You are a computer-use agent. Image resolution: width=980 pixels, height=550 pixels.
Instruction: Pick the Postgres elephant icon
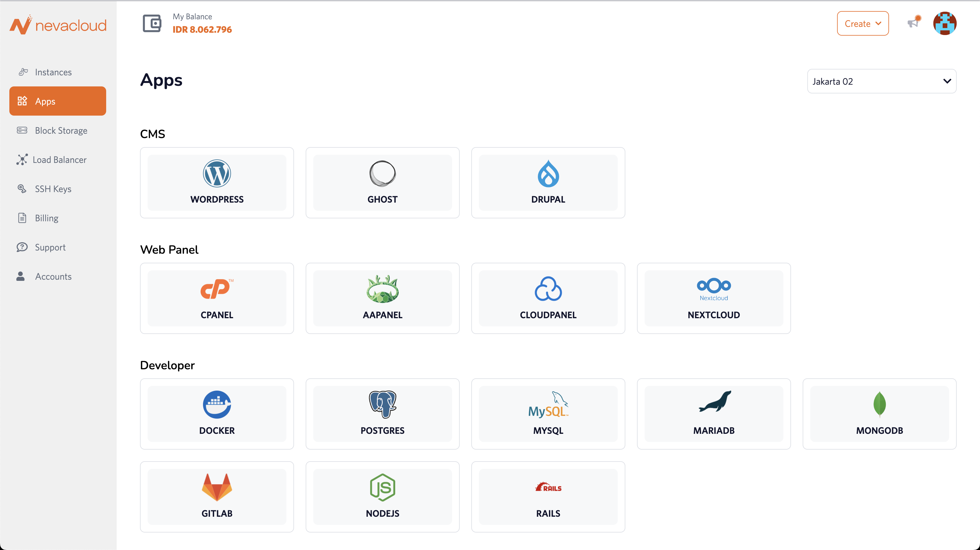pos(382,405)
